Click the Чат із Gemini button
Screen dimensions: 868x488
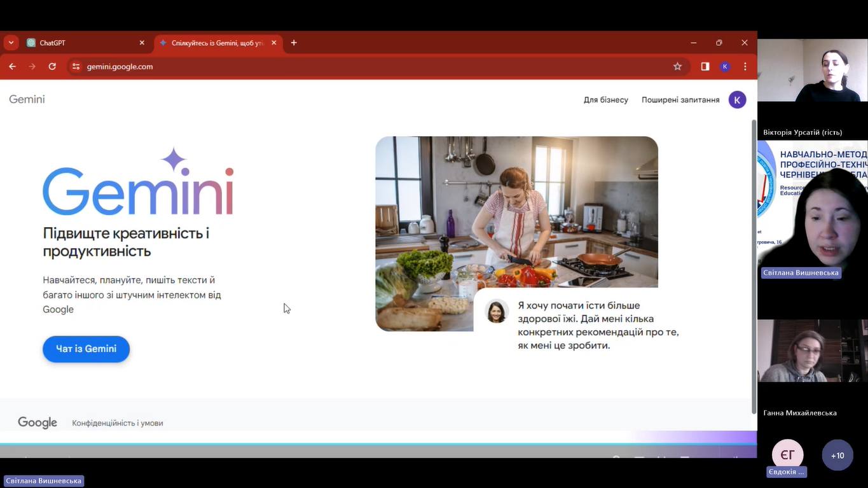86,349
